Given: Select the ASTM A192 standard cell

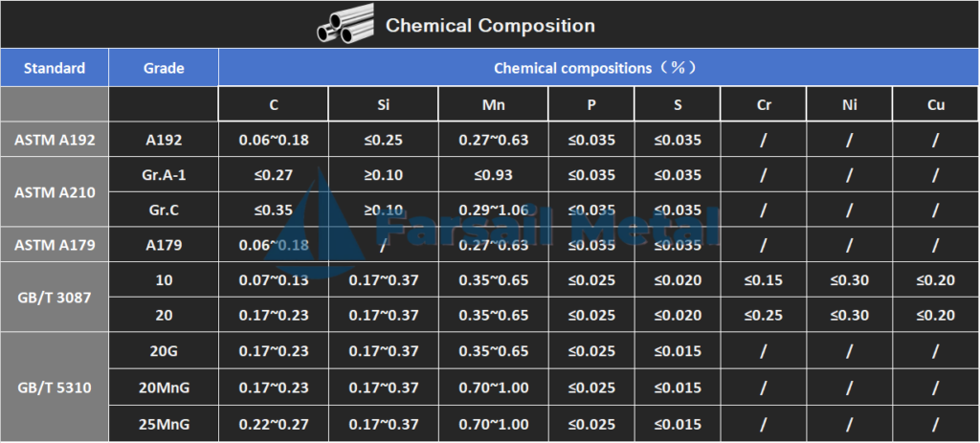Looking at the screenshot, I should 55,140.
